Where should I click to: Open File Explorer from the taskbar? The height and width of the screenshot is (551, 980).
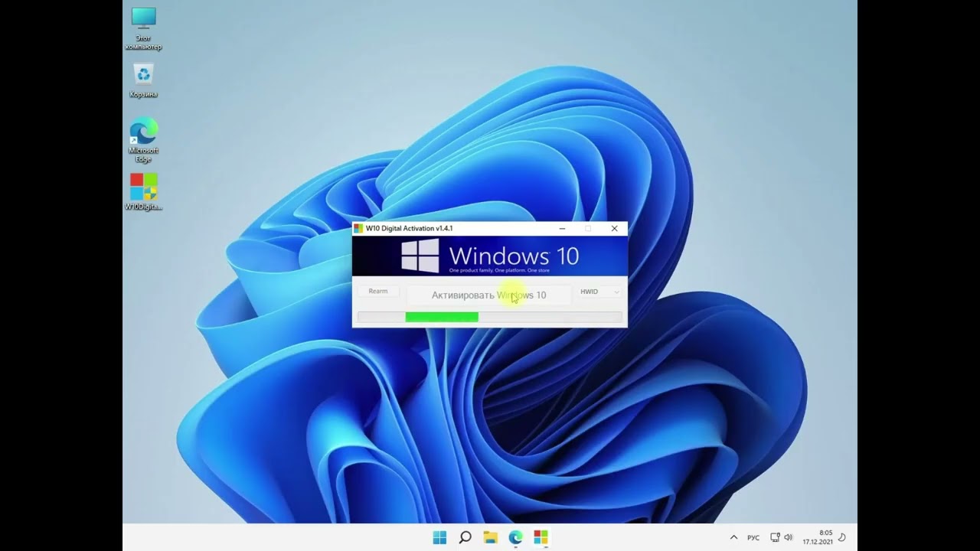coord(490,537)
